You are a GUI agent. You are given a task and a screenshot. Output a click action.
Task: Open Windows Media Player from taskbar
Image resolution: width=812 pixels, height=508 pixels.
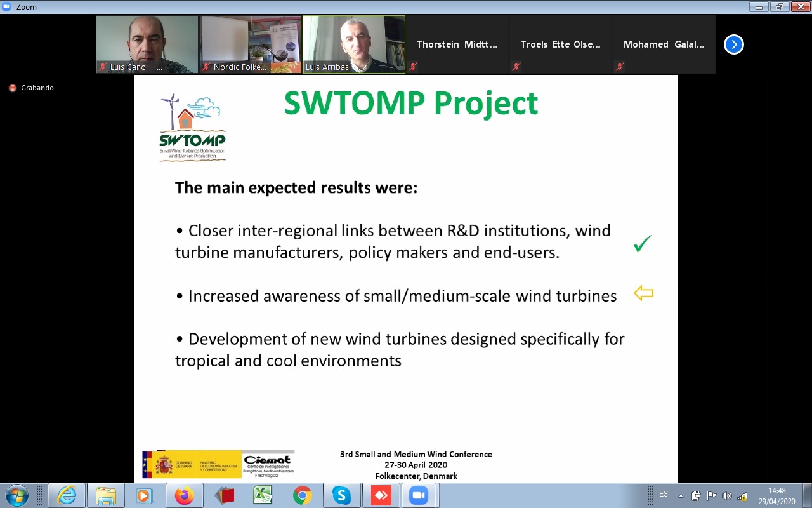coord(145,495)
